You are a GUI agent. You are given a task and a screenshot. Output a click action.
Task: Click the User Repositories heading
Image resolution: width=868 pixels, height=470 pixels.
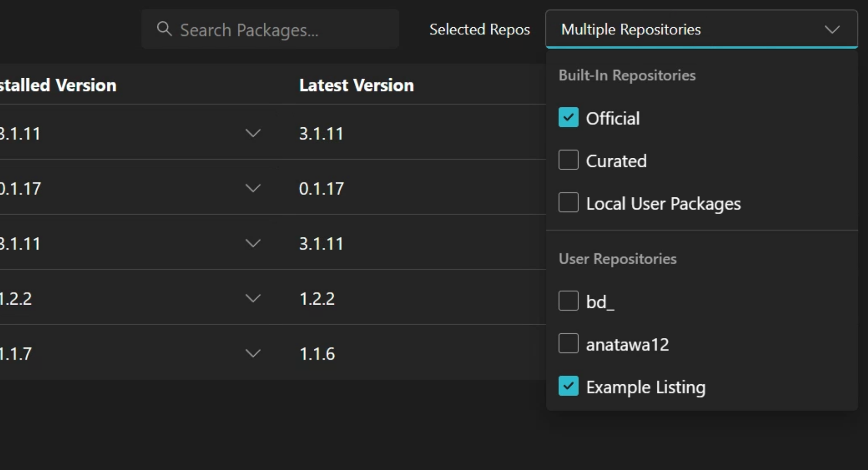(618, 259)
